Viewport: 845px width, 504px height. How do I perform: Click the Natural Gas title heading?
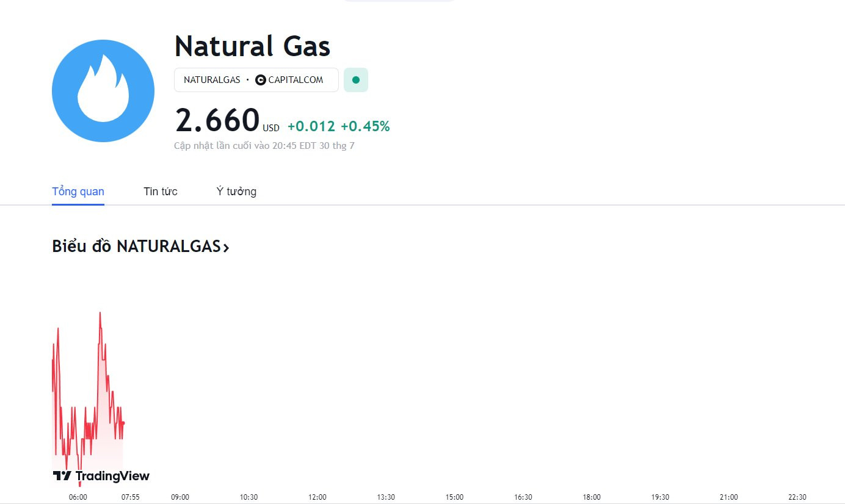coord(252,46)
